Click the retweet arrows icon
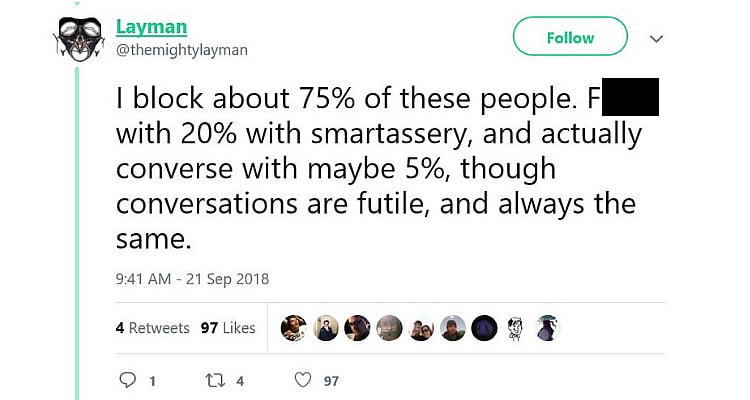 pos(212,380)
